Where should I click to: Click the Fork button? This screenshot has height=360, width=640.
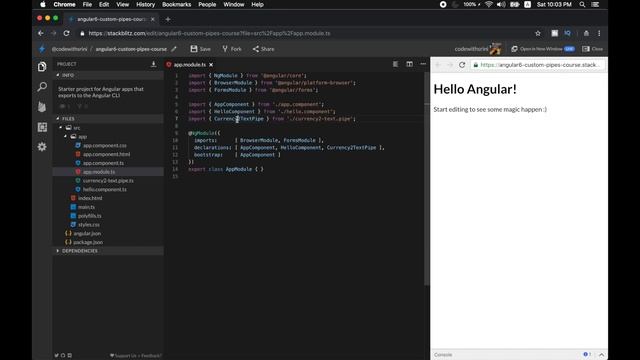(232, 49)
